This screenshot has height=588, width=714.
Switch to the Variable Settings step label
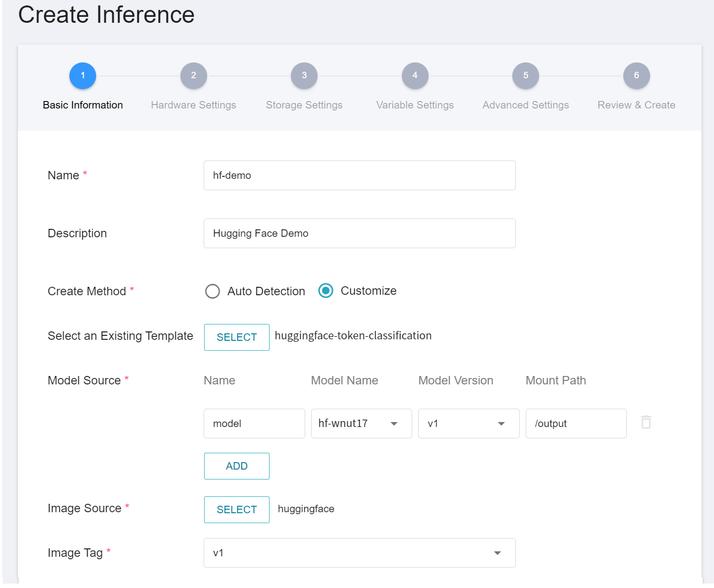[x=415, y=105]
